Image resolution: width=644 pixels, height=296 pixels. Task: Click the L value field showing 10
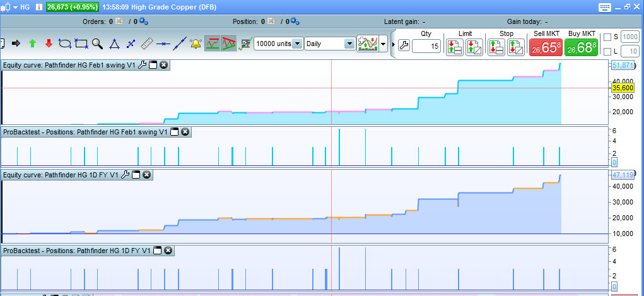click(x=631, y=51)
